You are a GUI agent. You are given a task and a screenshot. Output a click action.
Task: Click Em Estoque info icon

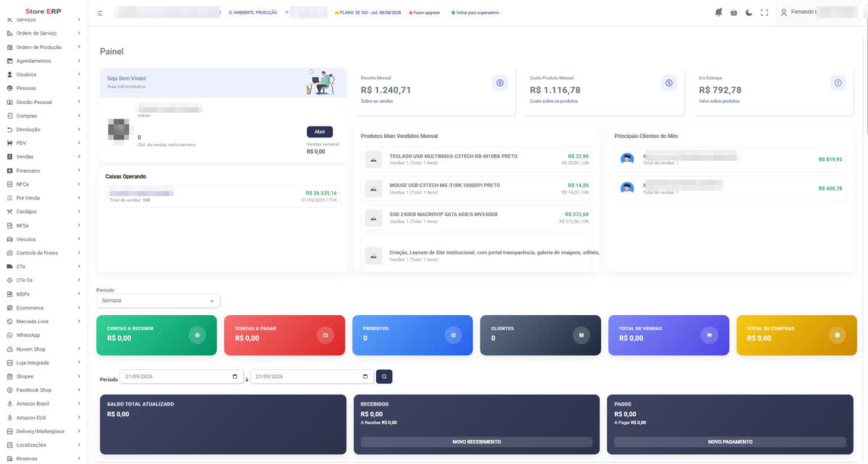tap(838, 83)
